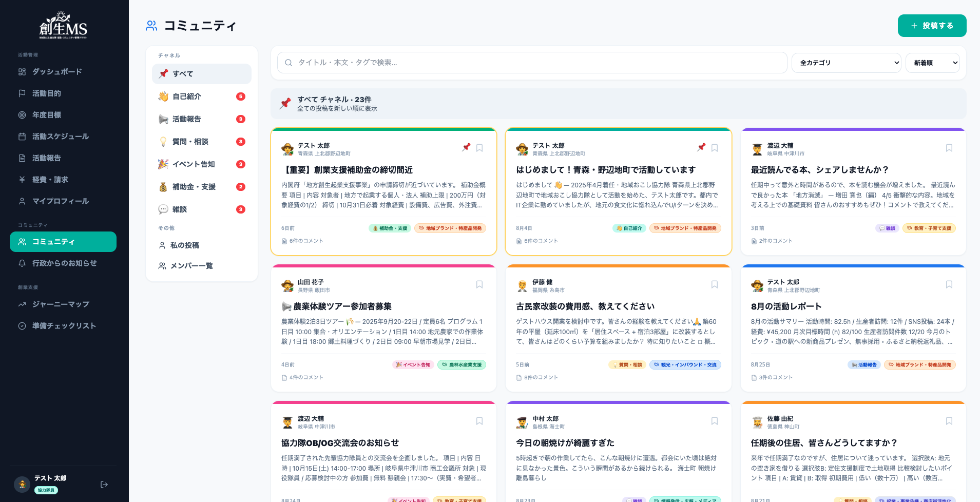The width and height of the screenshot is (980, 502).
Task: Bookmark the 農業体験ツアー参加者募集 post
Action: [479, 284]
